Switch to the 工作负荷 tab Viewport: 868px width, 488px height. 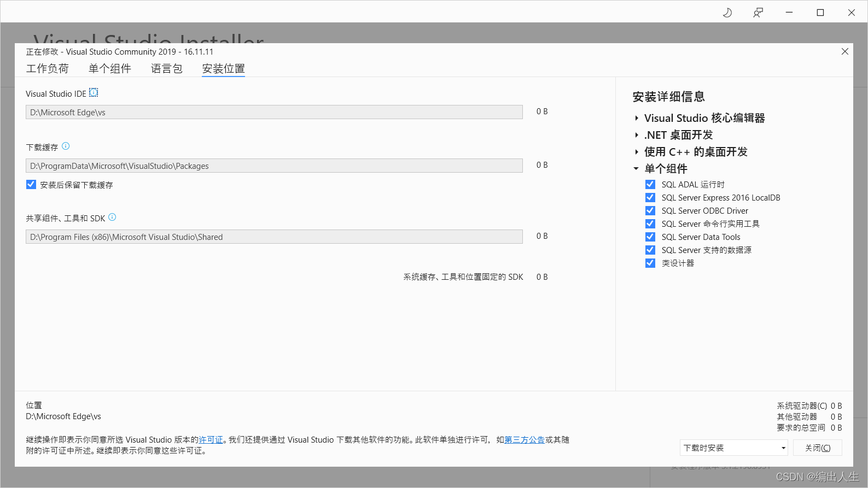point(48,68)
